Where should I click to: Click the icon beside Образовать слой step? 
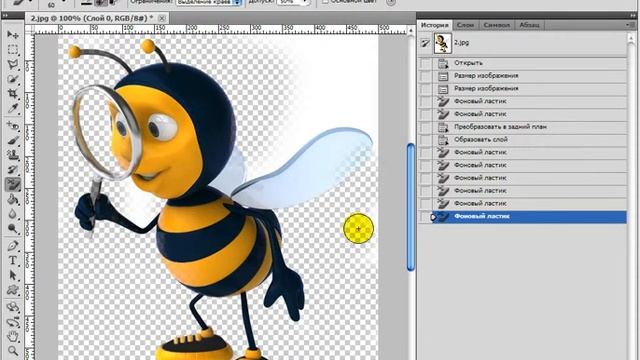click(443, 140)
